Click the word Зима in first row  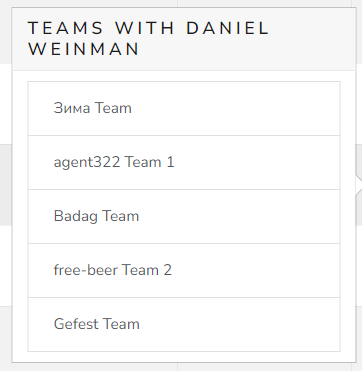coord(72,108)
